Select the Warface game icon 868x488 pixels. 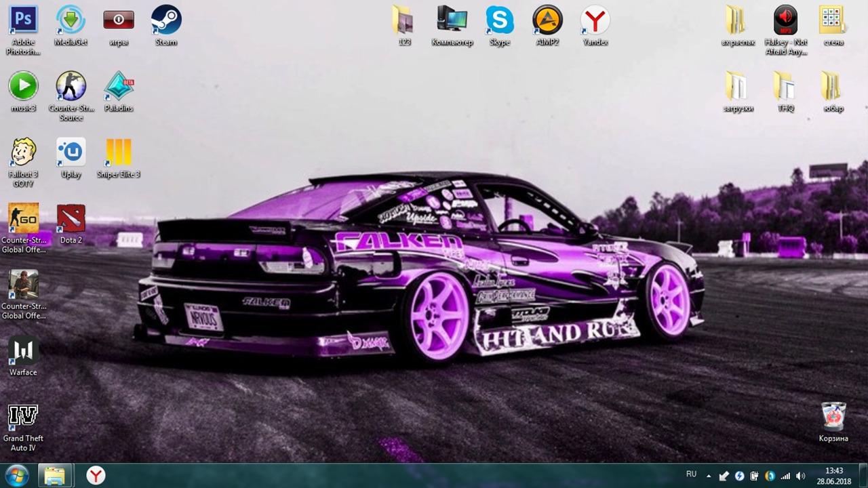click(23, 351)
